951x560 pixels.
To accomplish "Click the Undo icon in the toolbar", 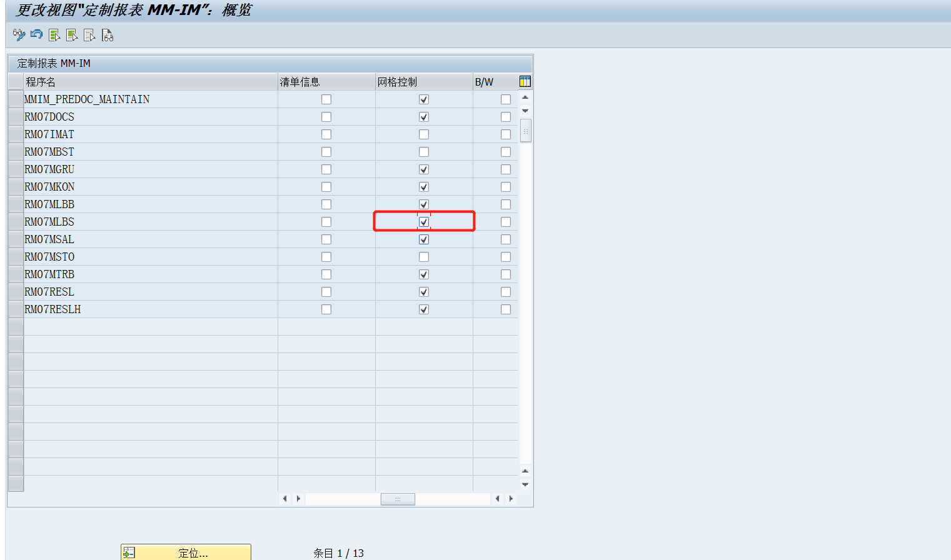I will [35, 35].
